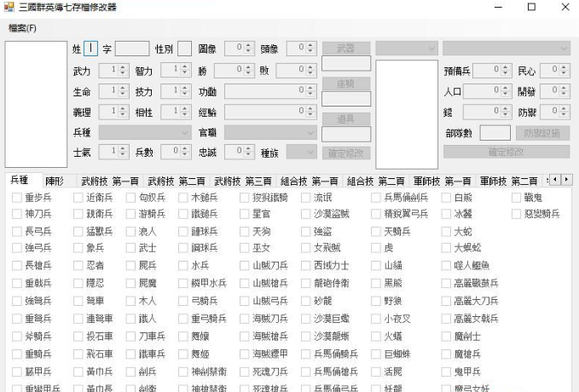This screenshot has height=392, width=579.
Task: Click the 圖像 spinner
Action: coord(240,49)
